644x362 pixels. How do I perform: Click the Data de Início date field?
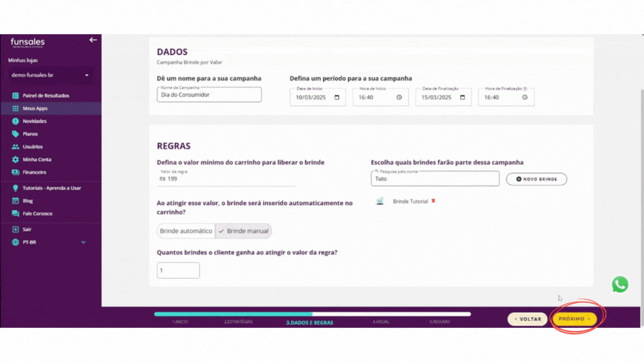(x=318, y=97)
